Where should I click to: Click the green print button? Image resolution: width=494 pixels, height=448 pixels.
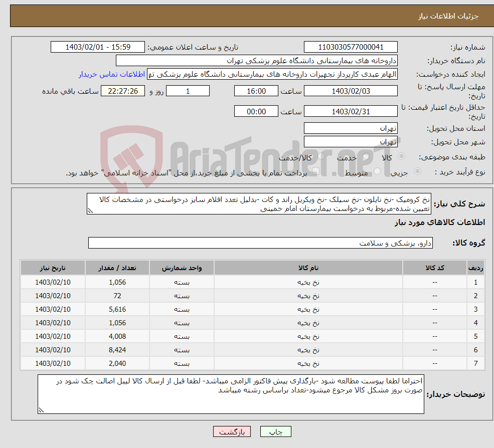[x=276, y=431]
